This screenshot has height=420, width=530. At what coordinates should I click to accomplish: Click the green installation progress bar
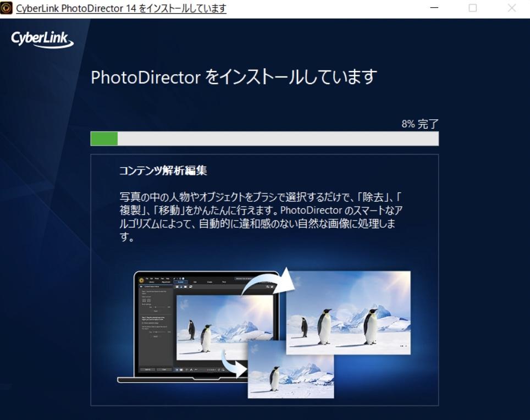point(264,139)
